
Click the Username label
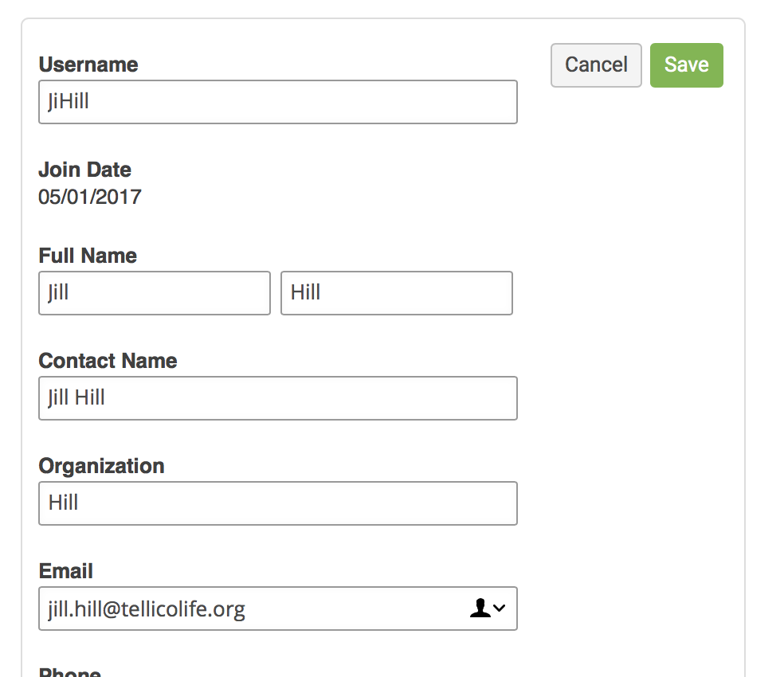[88, 65]
